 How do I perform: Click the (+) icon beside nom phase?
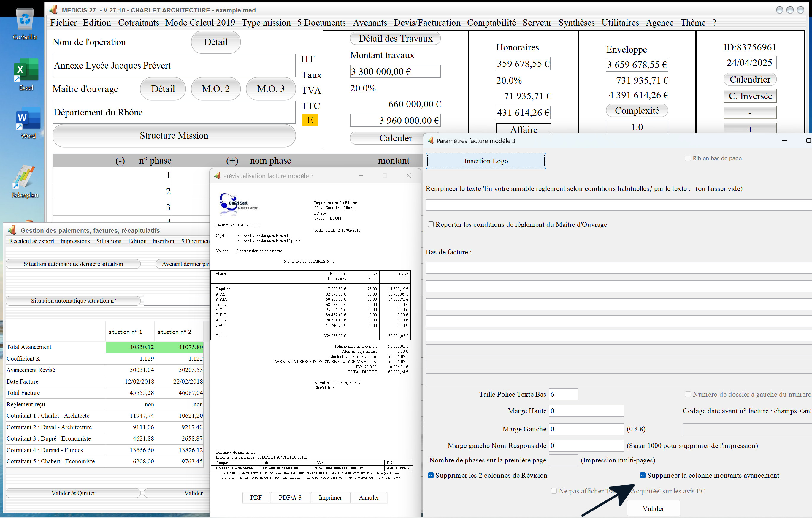[x=232, y=161]
